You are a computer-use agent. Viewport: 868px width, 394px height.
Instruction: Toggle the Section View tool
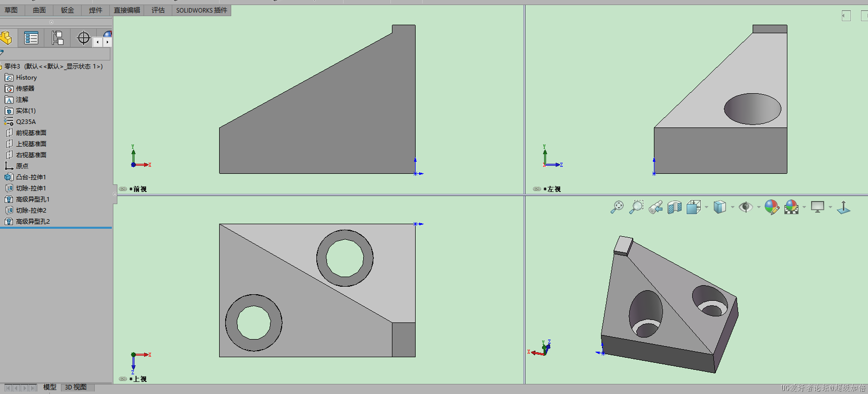click(x=675, y=207)
